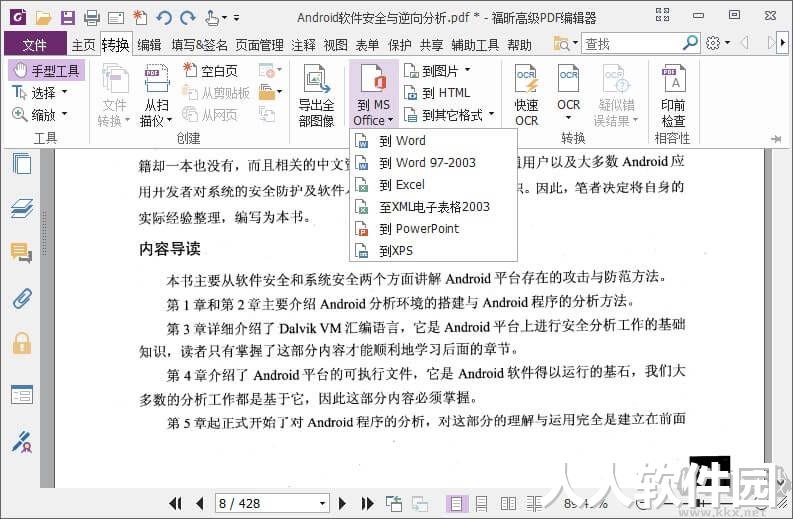Switch to the Protect (保护) tab
793x519 pixels.
(x=400, y=45)
